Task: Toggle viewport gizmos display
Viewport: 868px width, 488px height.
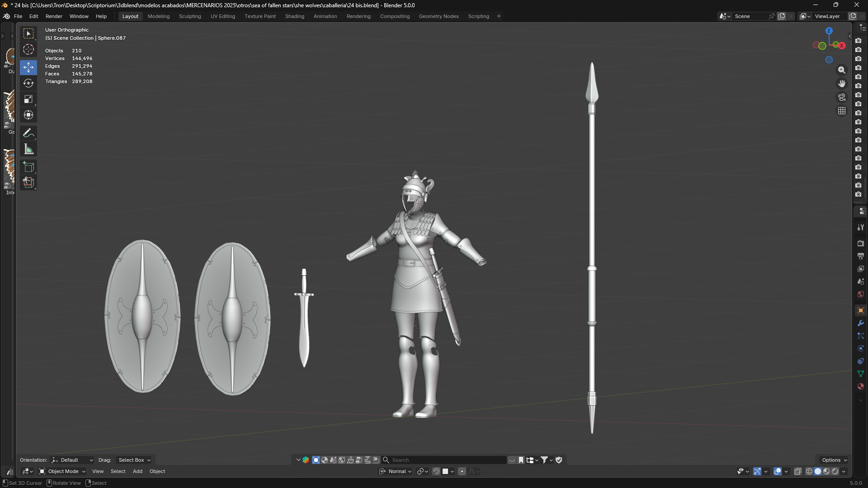Action: point(757,471)
